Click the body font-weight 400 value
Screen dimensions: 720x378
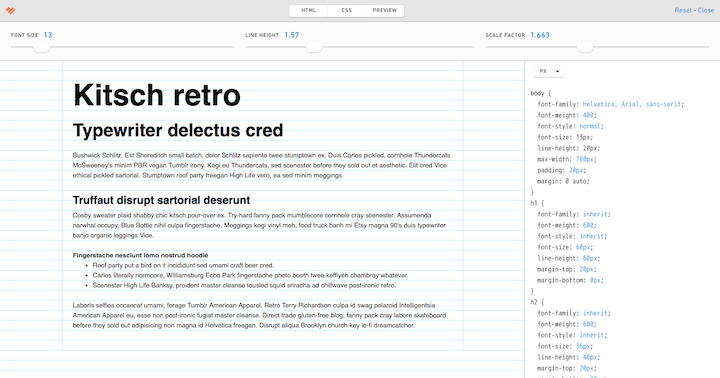pos(588,115)
